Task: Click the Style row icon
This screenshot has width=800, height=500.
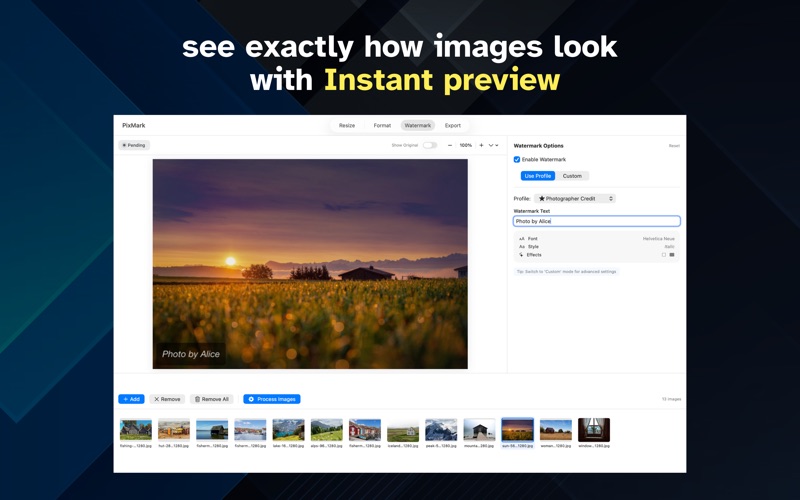Action: coord(521,247)
